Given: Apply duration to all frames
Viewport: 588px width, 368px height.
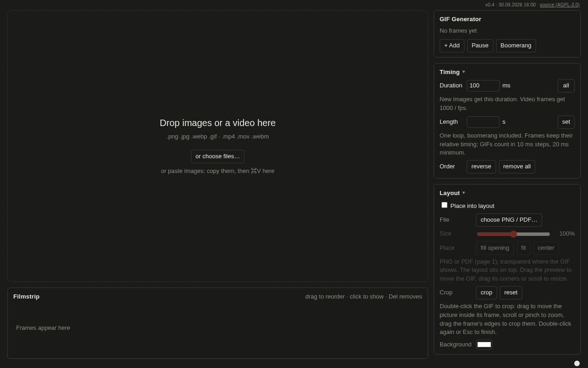Looking at the screenshot, I should [x=566, y=86].
